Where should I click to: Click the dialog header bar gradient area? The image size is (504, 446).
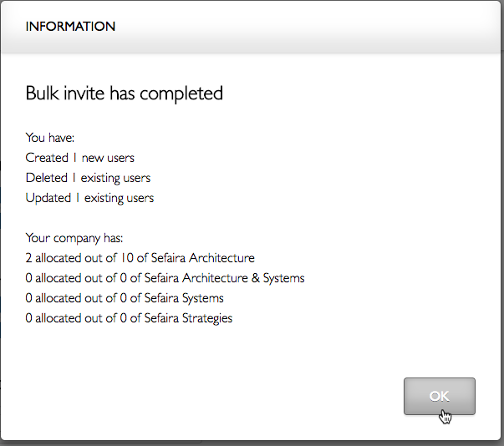tap(251, 27)
